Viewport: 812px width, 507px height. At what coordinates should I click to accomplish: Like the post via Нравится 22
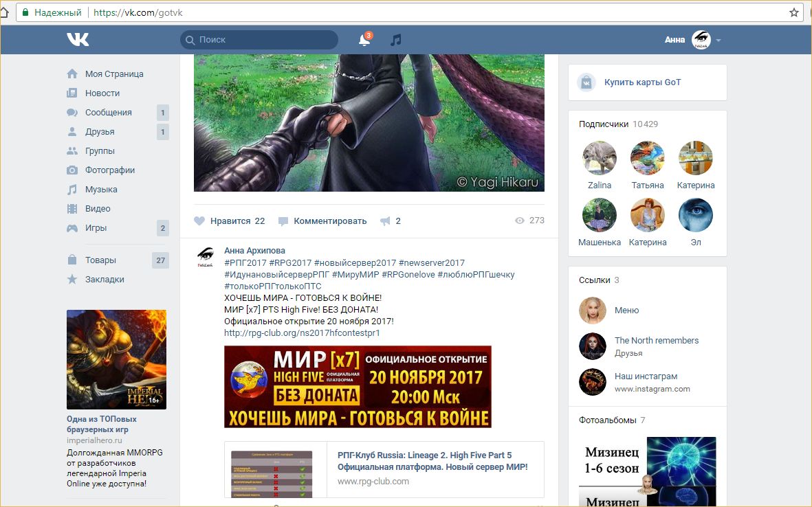pyautogui.click(x=230, y=221)
